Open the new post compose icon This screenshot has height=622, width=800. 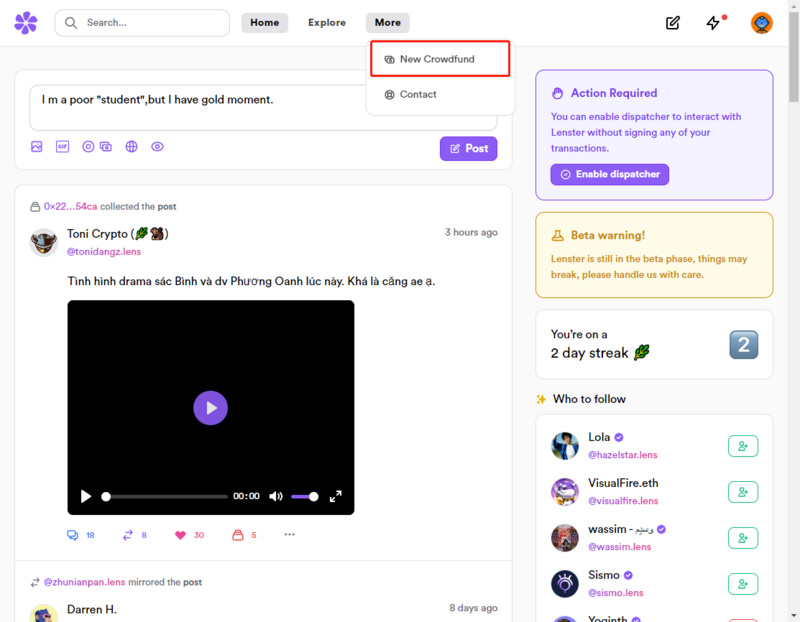[x=673, y=23]
